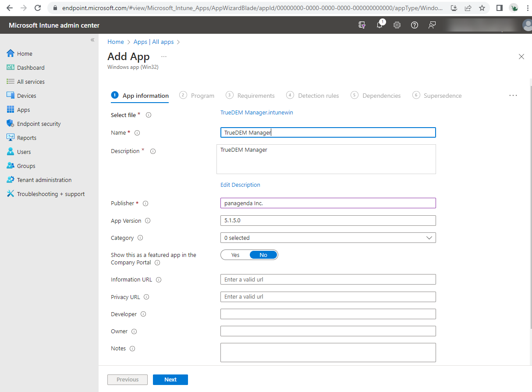The height and width of the screenshot is (392, 532).
Task: Open the settings gear in header
Action: tap(397, 25)
